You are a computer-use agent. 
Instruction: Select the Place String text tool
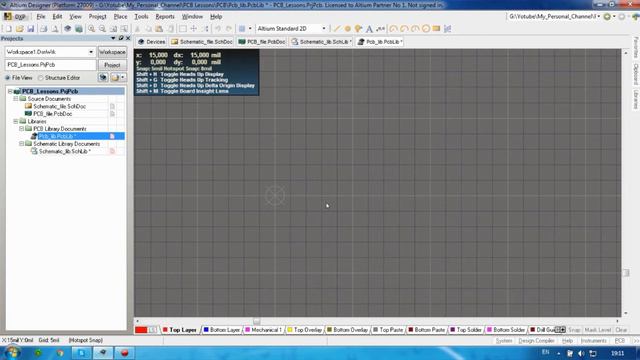369,29
